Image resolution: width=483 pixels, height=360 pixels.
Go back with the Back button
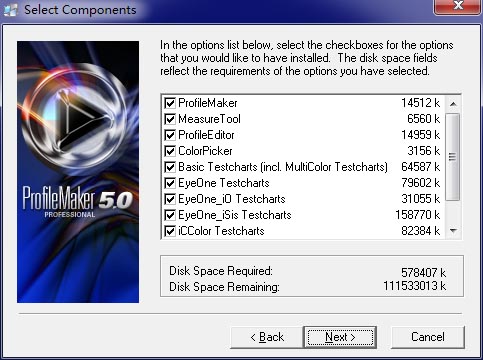pyautogui.click(x=267, y=337)
